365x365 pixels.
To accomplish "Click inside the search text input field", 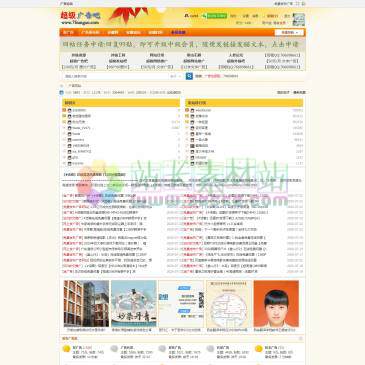I will [x=115, y=76].
